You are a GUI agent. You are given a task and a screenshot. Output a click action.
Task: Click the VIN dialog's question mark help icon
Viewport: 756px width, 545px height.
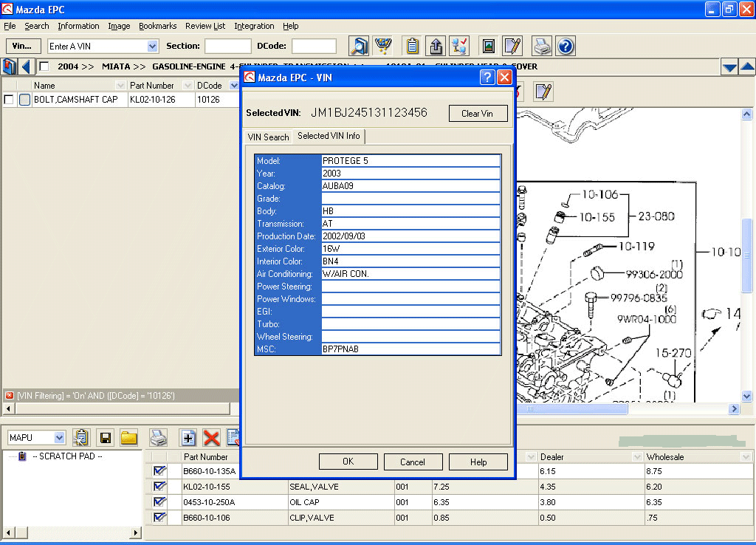point(487,77)
